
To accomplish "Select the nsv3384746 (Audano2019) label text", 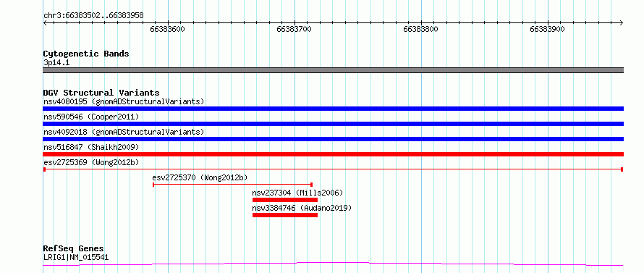I will coord(302,208).
